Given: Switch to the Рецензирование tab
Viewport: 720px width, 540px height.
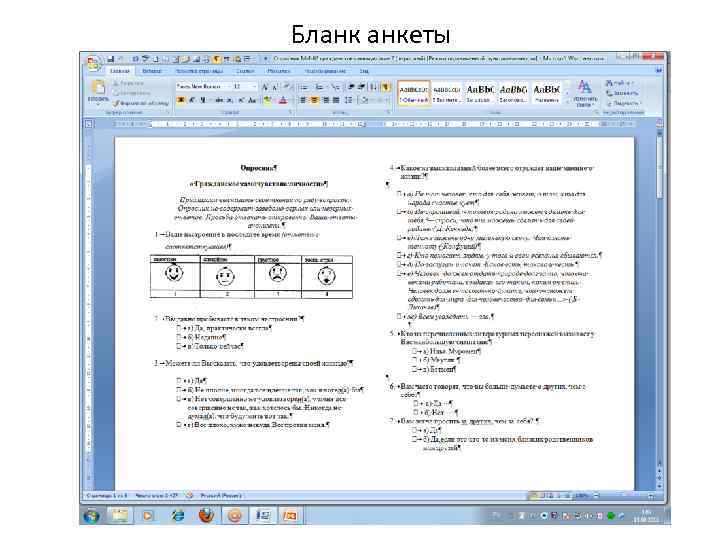Looking at the screenshot, I should (x=325, y=71).
